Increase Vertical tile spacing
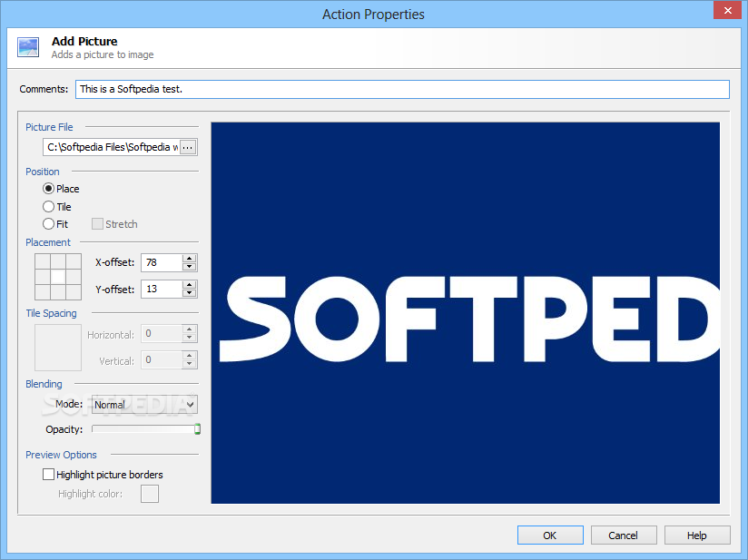The height and width of the screenshot is (560, 748). 190,356
